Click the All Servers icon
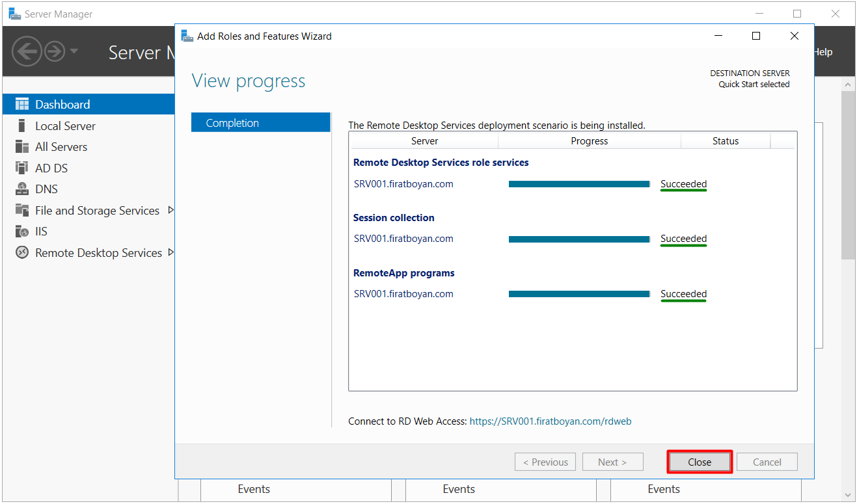This screenshot has width=857, height=504. pyautogui.click(x=22, y=146)
